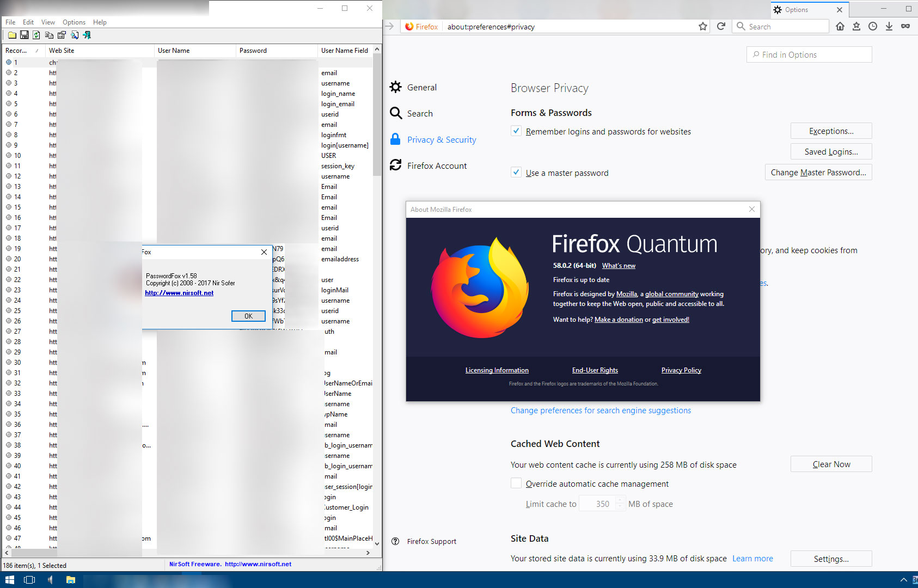Click Clear Now for cached web content
Image resolution: width=918 pixels, height=588 pixels.
click(x=831, y=464)
